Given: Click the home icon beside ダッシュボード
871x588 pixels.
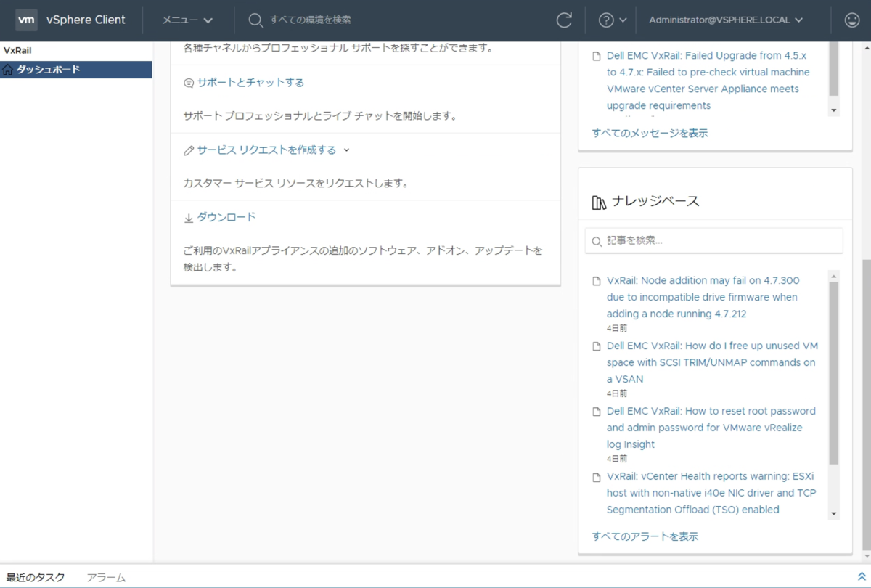Looking at the screenshot, I should (8, 70).
